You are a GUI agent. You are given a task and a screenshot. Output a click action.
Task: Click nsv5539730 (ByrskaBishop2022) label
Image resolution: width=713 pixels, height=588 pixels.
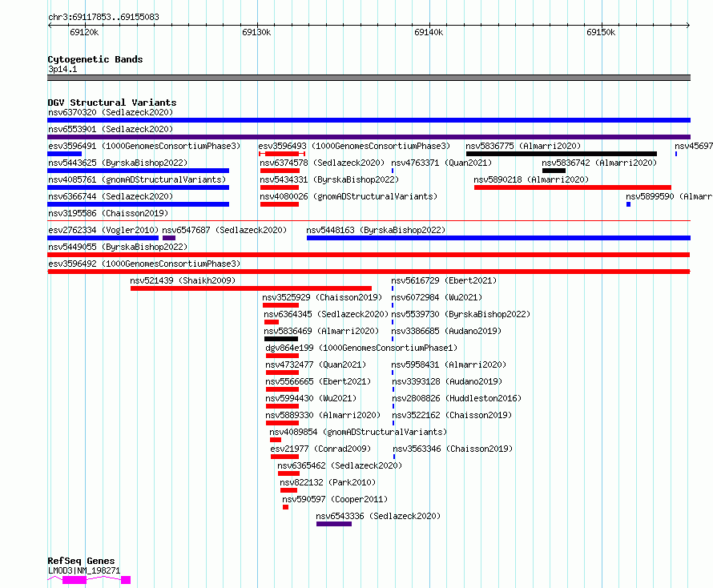(x=461, y=314)
